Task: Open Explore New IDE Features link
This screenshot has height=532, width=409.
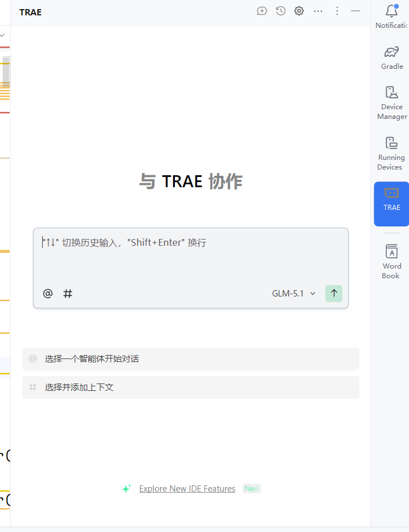Action: pos(187,489)
